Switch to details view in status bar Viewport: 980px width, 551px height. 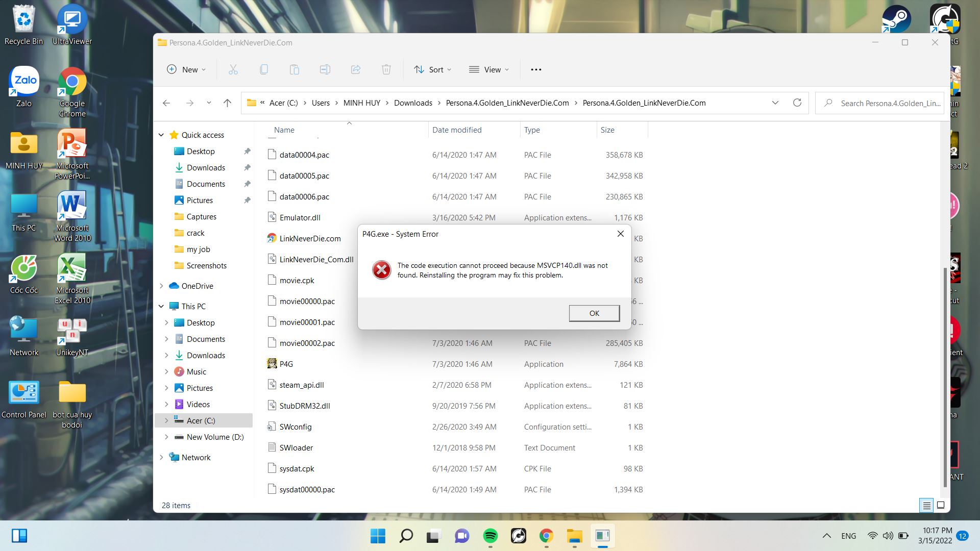pyautogui.click(x=926, y=505)
